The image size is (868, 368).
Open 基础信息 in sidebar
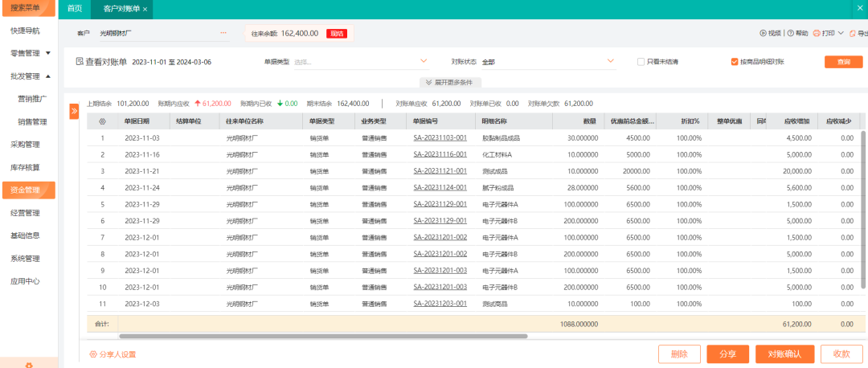[x=25, y=235]
